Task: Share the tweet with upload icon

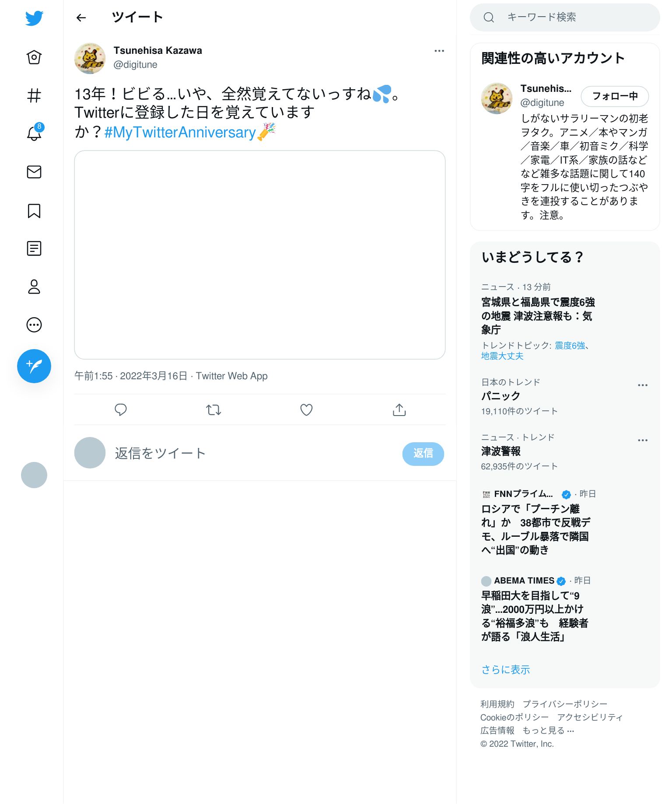Action: 399,410
